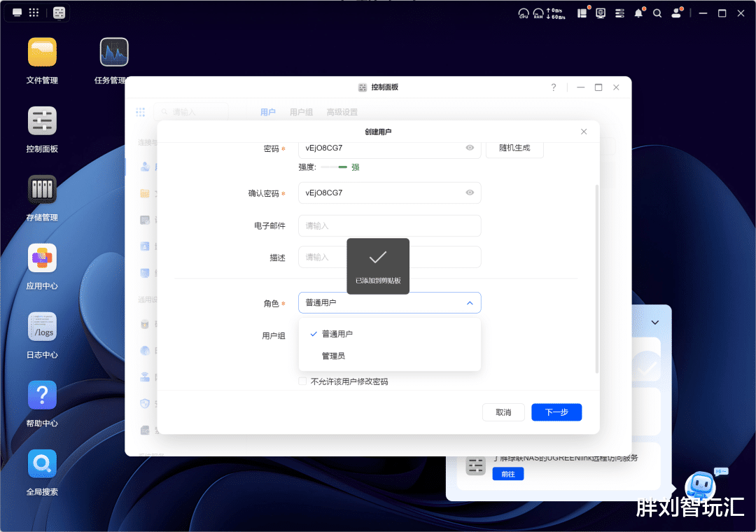Click the control panel taskbar icon

[x=59, y=13]
